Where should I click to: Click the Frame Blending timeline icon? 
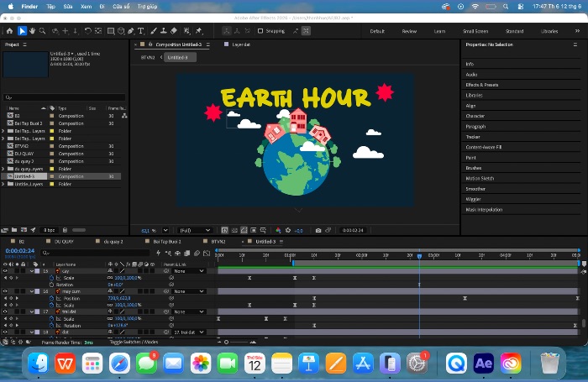click(x=187, y=253)
